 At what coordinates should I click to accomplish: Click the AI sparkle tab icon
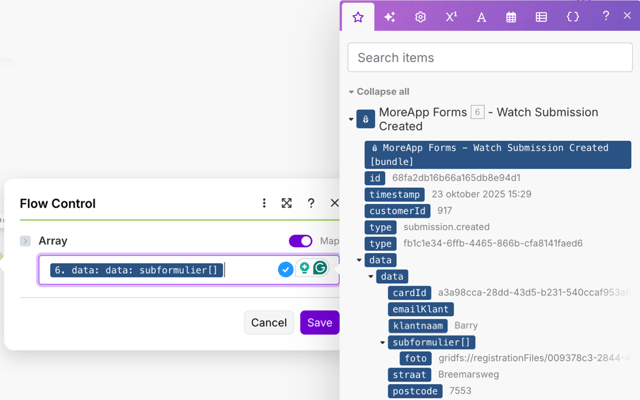(390, 17)
